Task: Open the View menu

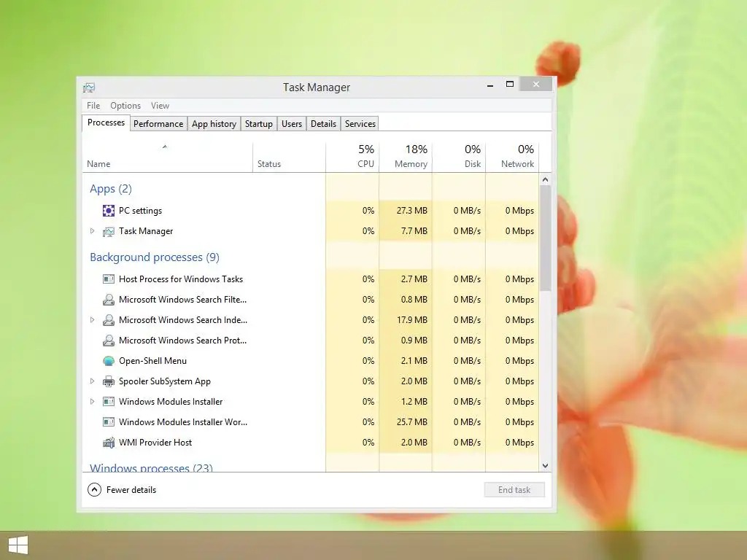Action: [160, 106]
